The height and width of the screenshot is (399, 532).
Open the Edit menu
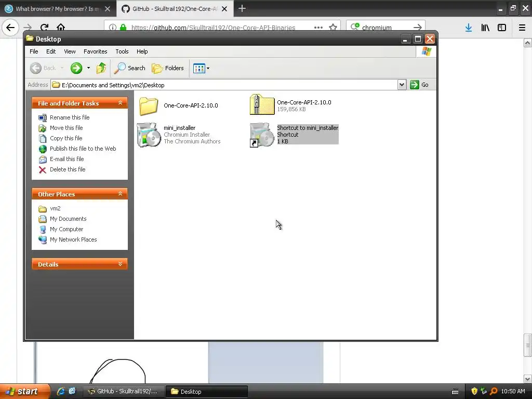(x=51, y=51)
